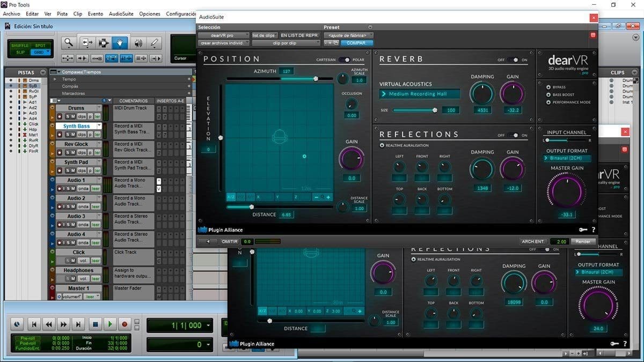Click the COMPAR. compare button

(x=357, y=43)
